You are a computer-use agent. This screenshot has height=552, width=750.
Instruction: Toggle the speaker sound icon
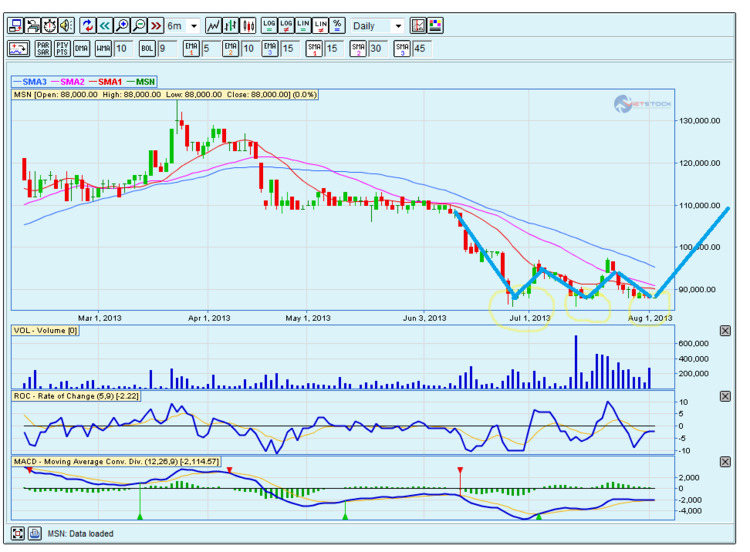click(66, 25)
